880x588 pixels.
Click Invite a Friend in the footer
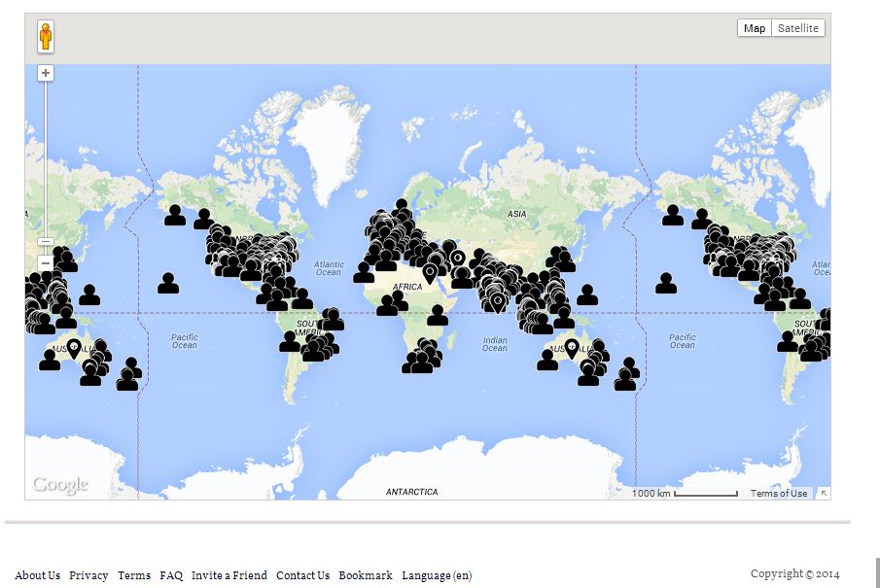coord(229,575)
